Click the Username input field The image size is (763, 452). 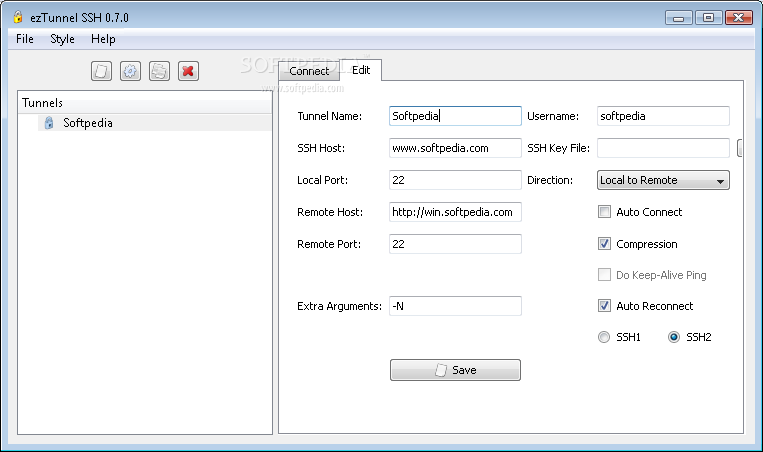point(663,116)
